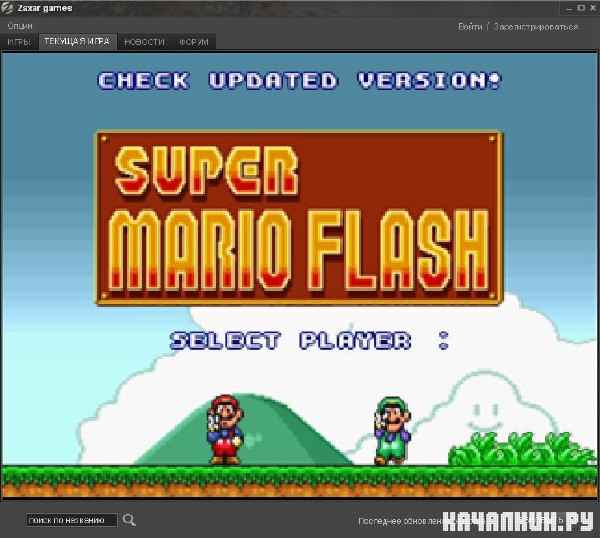This screenshot has height=538, width=600.
Task: Minimize the Zaxar games window
Action: click(570, 8)
